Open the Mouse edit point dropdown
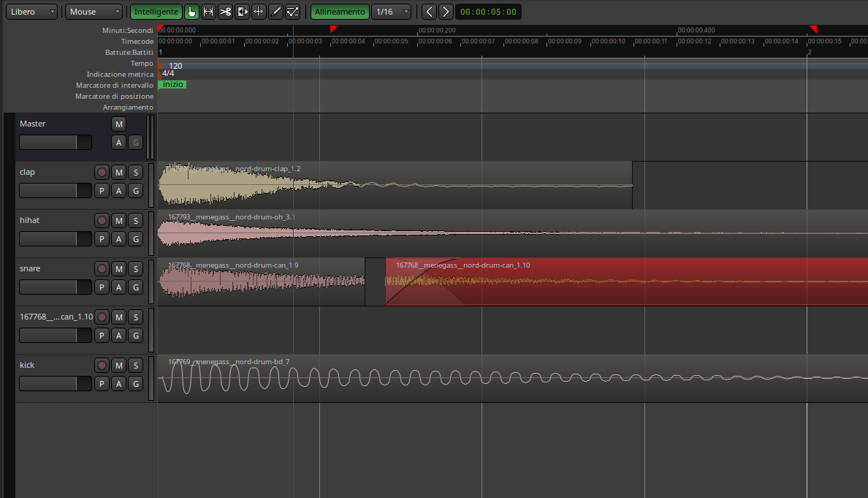The image size is (868, 498). [94, 12]
